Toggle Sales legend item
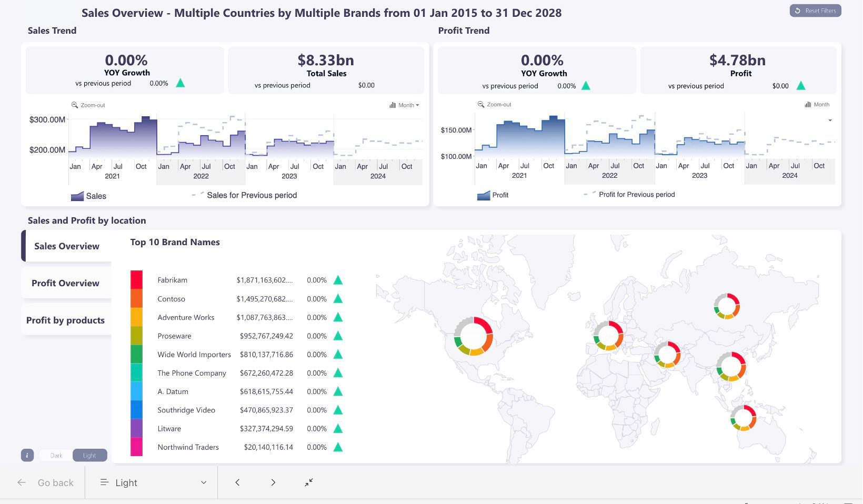Screen dimensions: 863x504 pos(88,196)
